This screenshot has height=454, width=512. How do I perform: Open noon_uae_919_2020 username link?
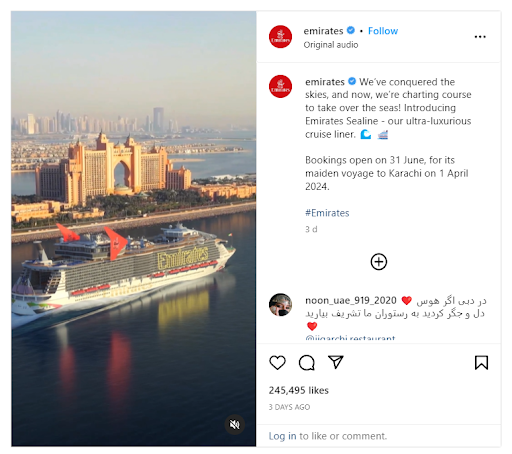tap(351, 301)
